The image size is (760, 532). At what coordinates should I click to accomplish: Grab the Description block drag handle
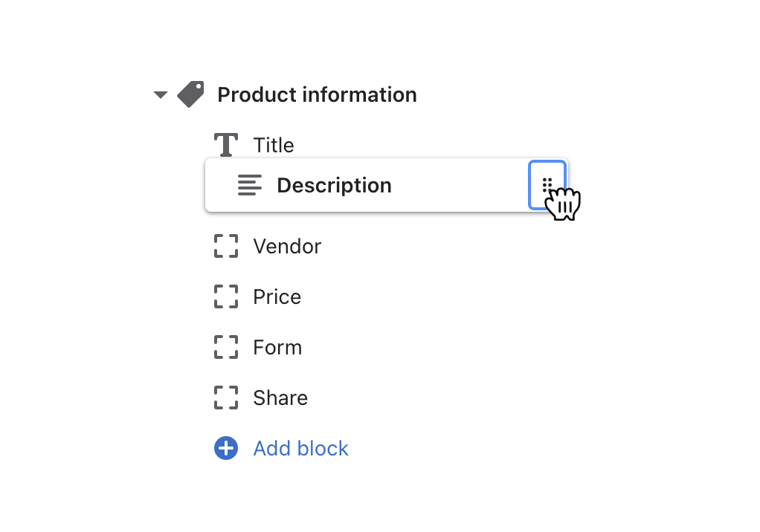click(x=547, y=185)
